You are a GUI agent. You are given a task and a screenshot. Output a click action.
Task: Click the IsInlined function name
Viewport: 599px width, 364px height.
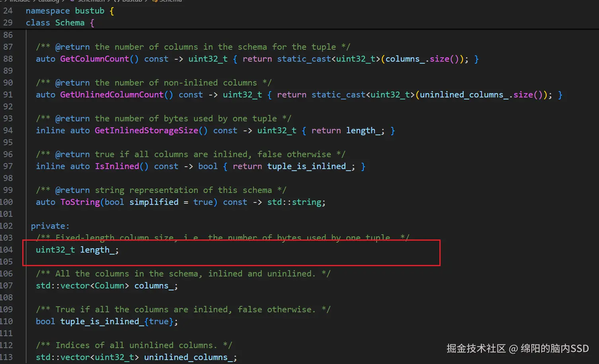pos(117,166)
